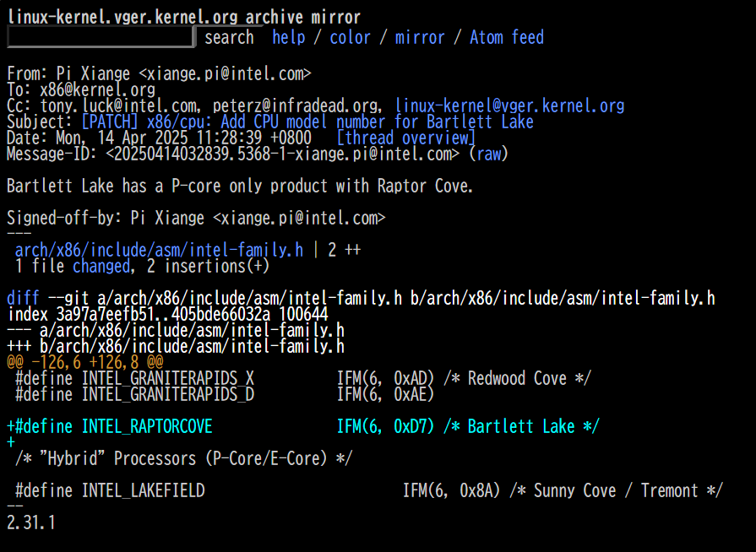Open the Atom feed link

(x=507, y=38)
